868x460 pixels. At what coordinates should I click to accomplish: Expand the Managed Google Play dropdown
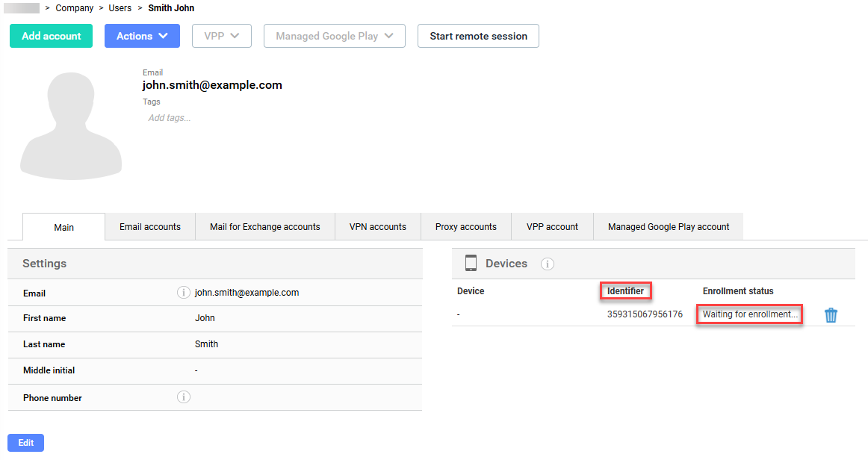334,36
